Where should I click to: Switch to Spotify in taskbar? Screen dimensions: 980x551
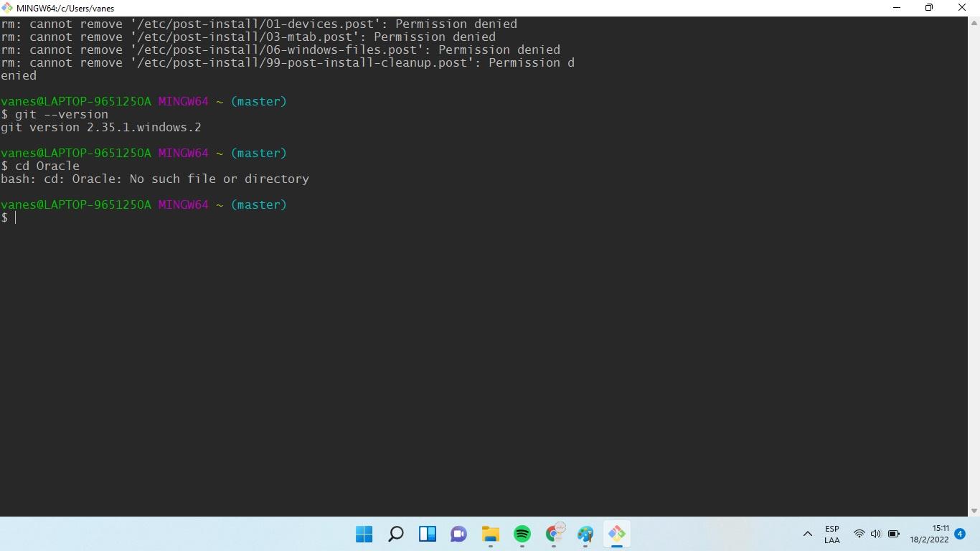click(522, 534)
